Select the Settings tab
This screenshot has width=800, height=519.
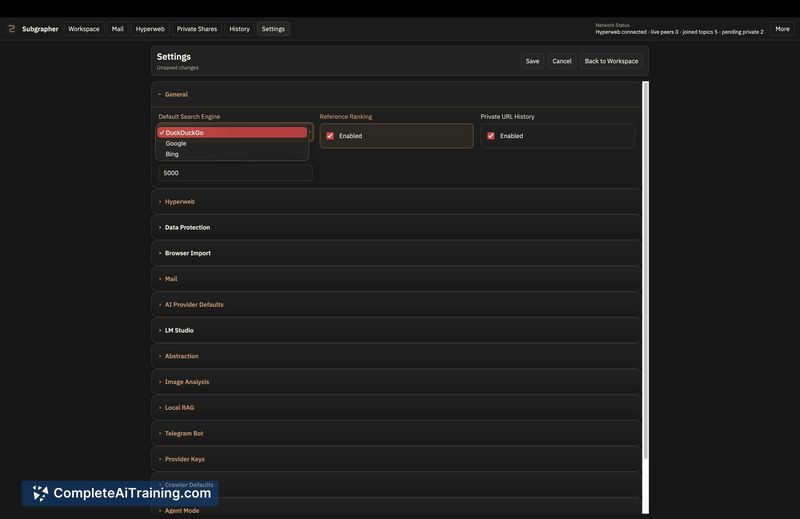[x=273, y=29]
